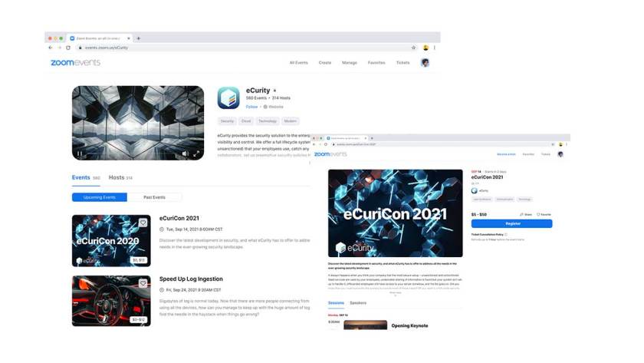644x363 pixels.
Task: Open the Create menu item
Action: [x=325, y=63]
